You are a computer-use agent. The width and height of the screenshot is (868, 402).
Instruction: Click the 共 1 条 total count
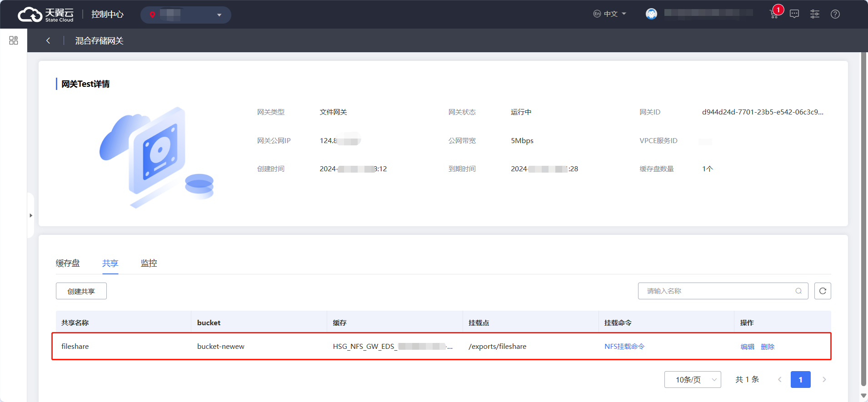coord(747,380)
